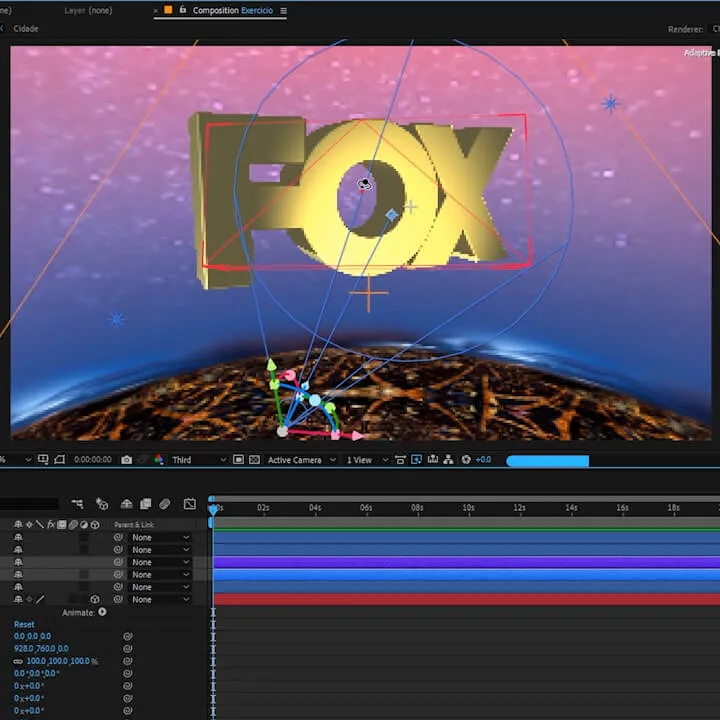Screen dimensions: 720x720
Task: Toggle the transparency grid icon
Action: click(254, 460)
